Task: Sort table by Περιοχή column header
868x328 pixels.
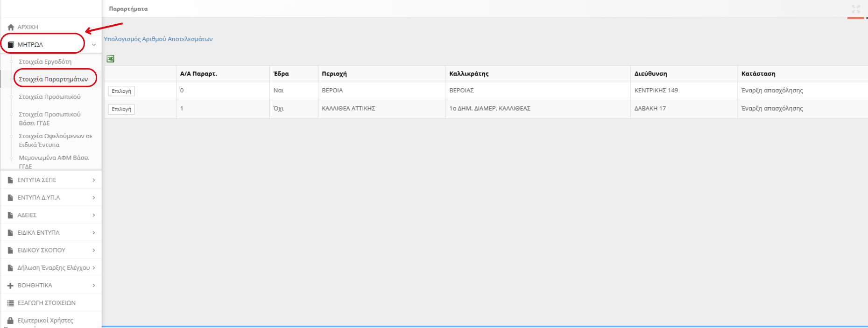Action: [334, 74]
